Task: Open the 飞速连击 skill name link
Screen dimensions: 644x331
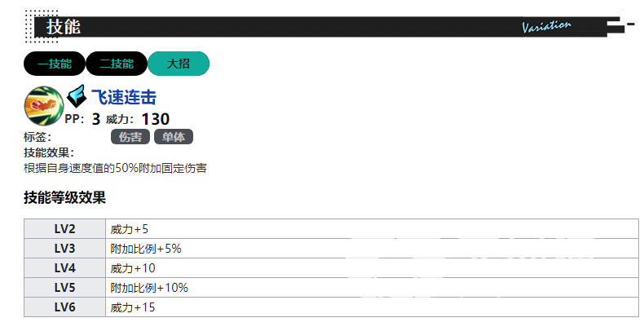Action: [124, 98]
